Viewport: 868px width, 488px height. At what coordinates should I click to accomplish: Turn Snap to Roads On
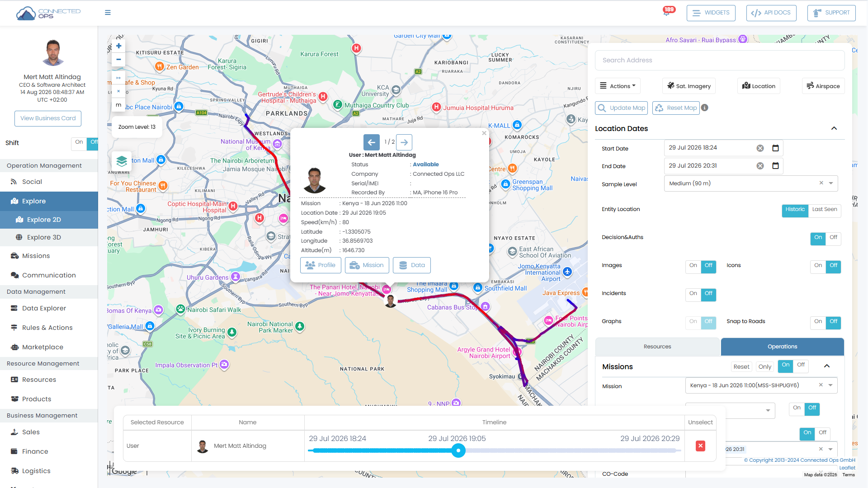(x=818, y=322)
